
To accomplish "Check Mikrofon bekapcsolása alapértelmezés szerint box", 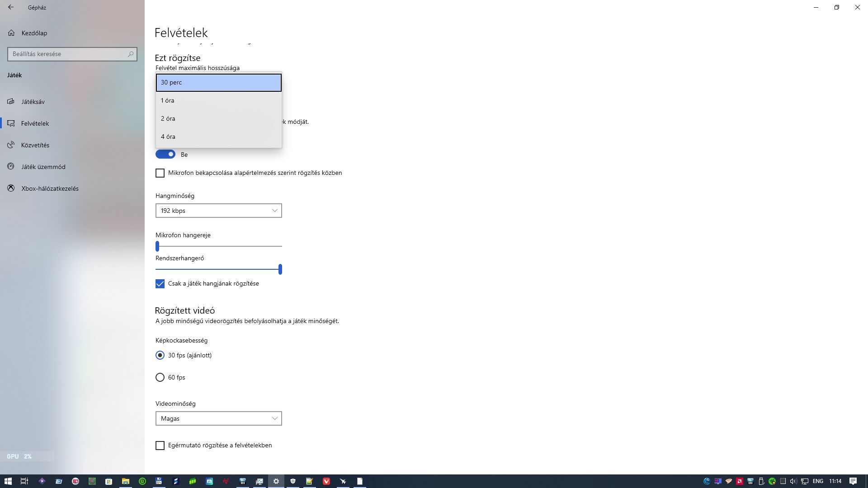I will pyautogui.click(x=160, y=173).
